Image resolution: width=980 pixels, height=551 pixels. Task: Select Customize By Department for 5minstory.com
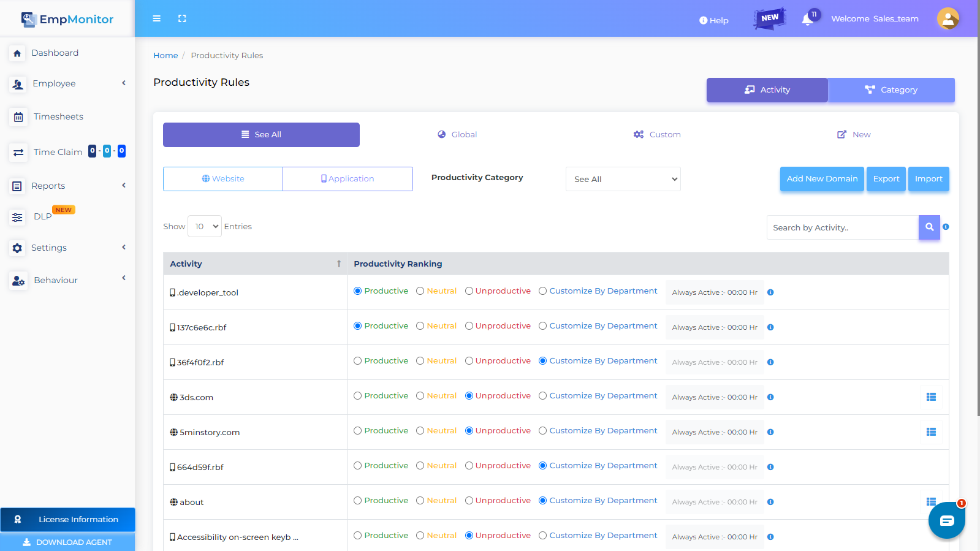[x=542, y=431]
